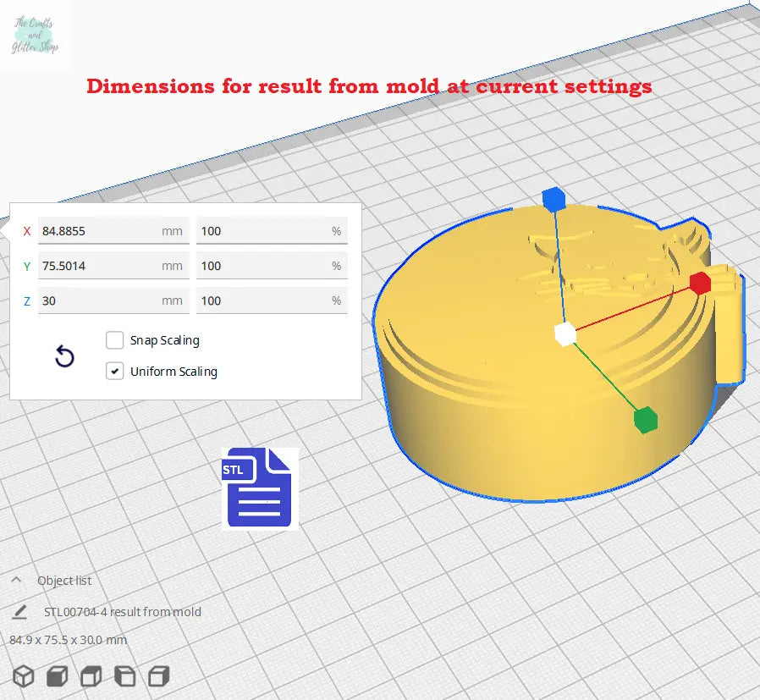Switch to the 3D view cube icon
Screen dimensions: 760x700
click(x=23, y=675)
